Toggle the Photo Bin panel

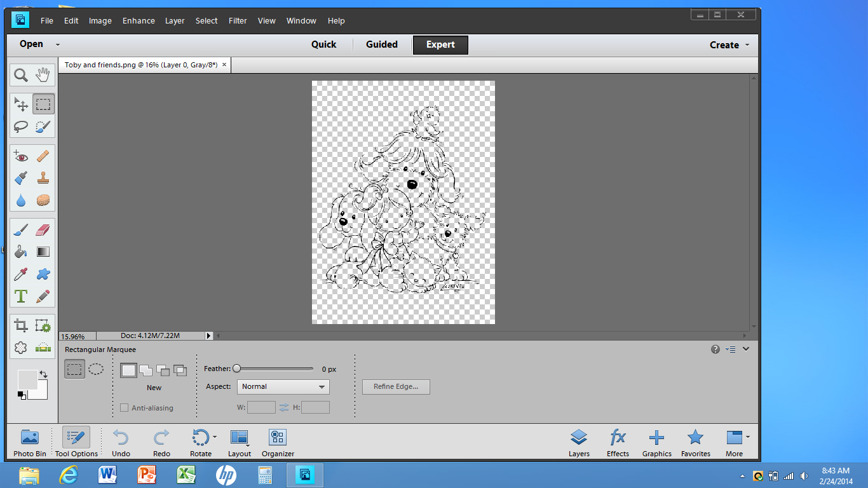[29, 442]
